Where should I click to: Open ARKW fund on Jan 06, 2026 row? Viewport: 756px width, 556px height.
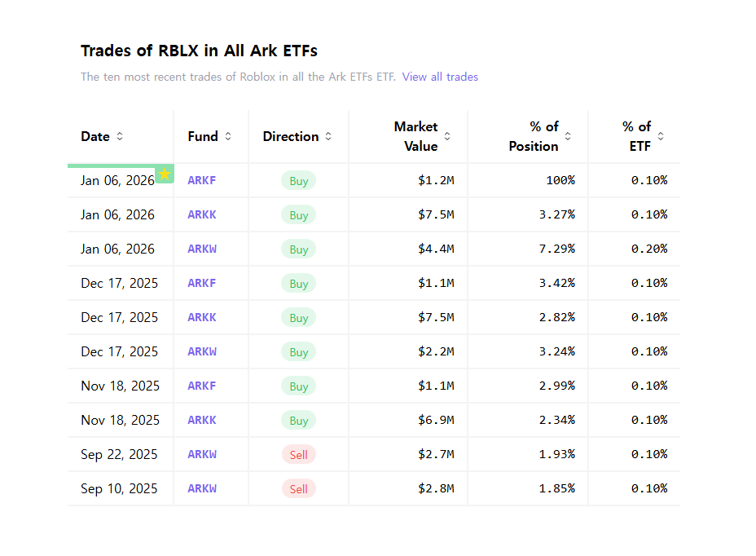[202, 249]
